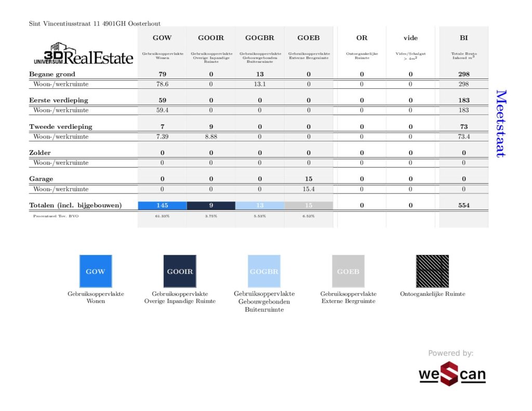Select the BI column header
This screenshot has width=532, height=411.
(463, 38)
